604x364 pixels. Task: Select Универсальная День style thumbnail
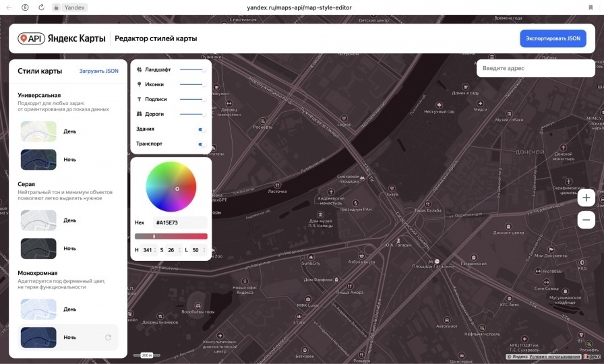(38, 131)
